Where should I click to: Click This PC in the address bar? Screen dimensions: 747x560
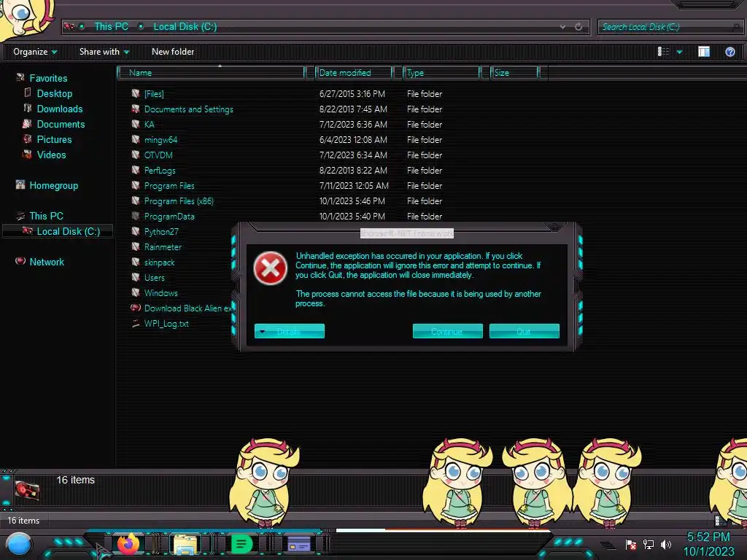111,27
